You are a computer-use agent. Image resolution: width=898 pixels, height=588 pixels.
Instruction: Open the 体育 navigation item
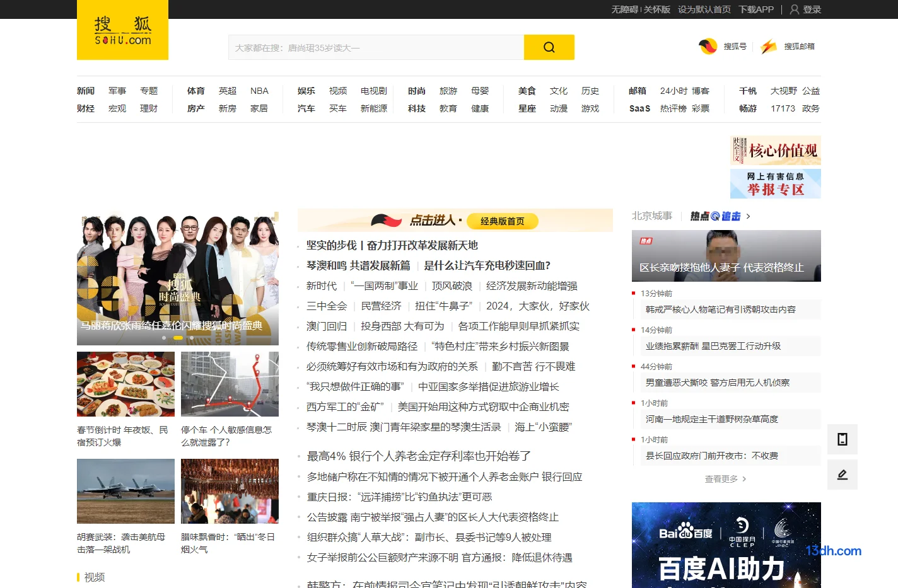point(196,91)
